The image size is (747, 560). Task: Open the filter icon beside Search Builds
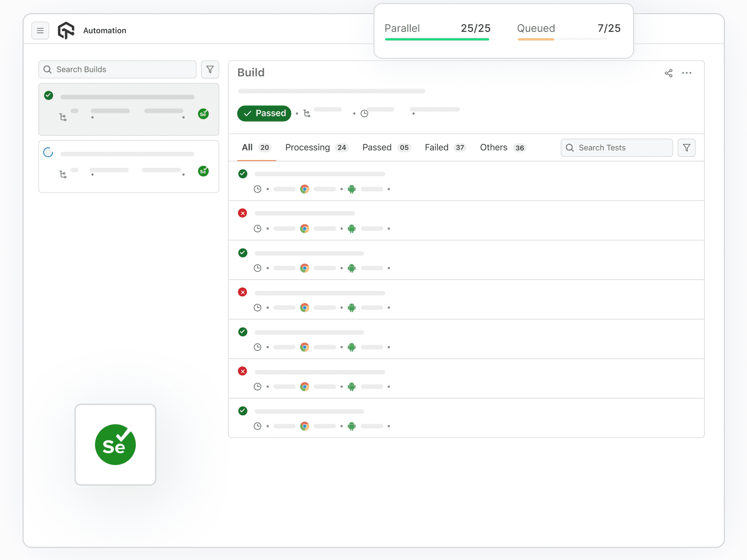[x=210, y=69]
